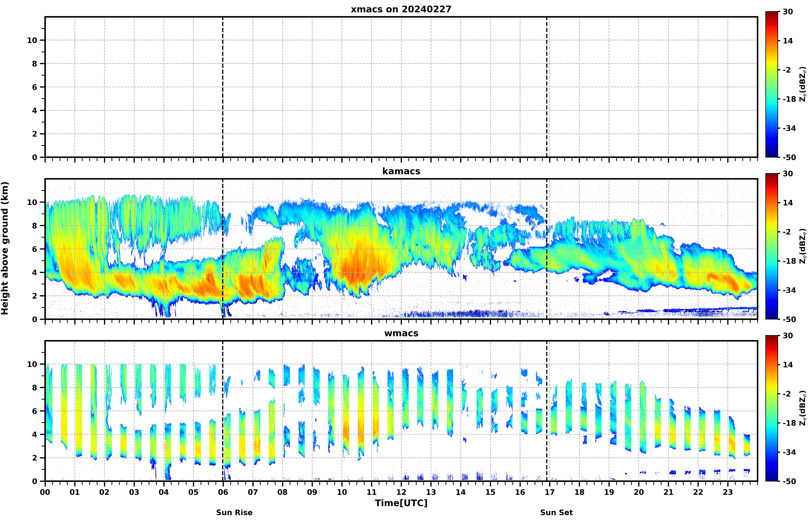Click the xmacs panel colorbar
812x522 pixels.
point(772,84)
